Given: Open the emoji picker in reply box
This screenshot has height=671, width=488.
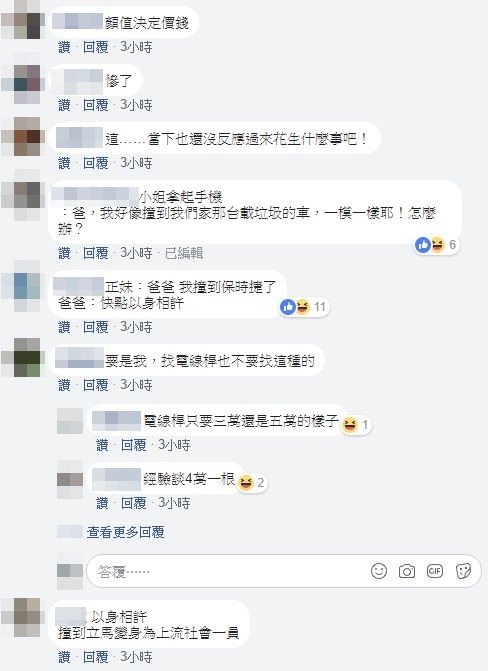Looking at the screenshot, I should (x=379, y=571).
